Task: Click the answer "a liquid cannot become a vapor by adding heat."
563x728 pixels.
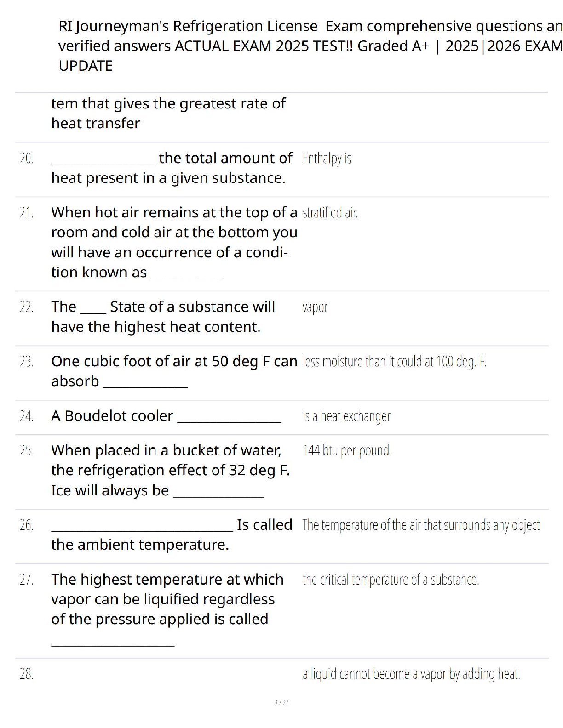Action: [x=411, y=674]
